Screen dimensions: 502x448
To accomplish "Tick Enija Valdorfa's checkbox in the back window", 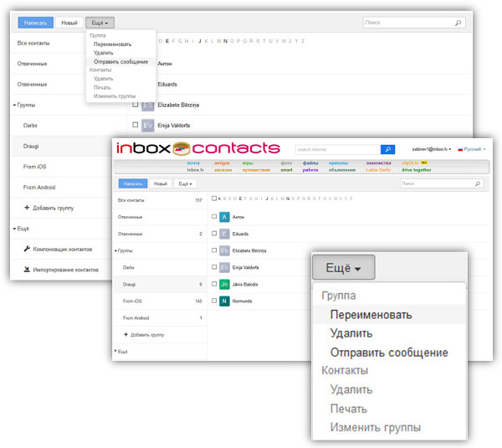I will (135, 125).
